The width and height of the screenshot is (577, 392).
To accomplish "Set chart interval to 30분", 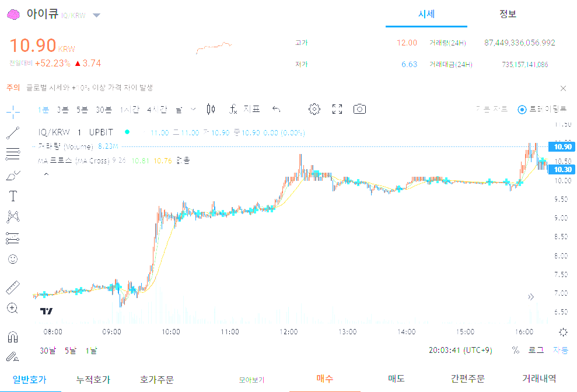I will pos(104,110).
